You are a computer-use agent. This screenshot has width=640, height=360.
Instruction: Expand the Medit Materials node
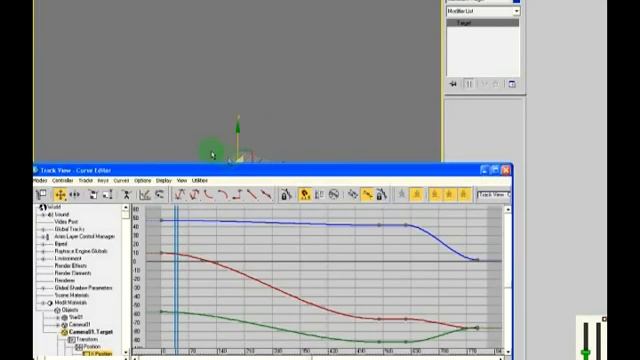pyautogui.click(x=43, y=303)
